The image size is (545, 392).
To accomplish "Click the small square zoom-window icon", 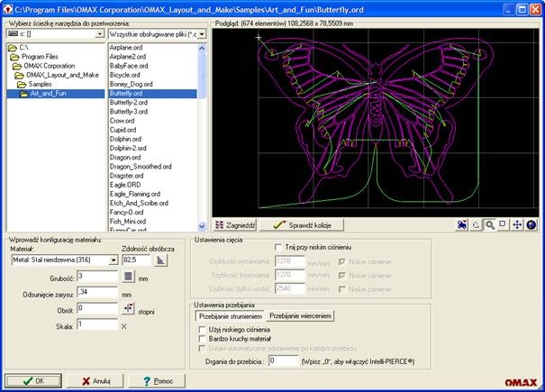I will click(503, 224).
